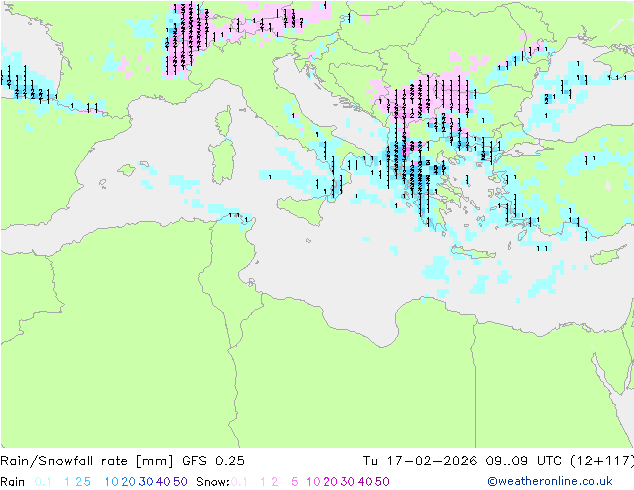This screenshot has height=490, width=634.
Task: Click the 'Snow:' legend label
Action: coord(213,482)
